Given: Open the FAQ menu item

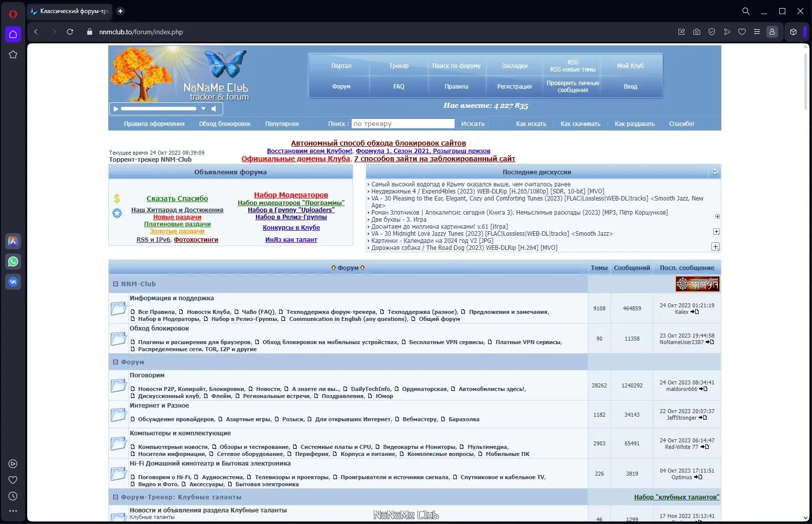Looking at the screenshot, I should click(x=398, y=87).
